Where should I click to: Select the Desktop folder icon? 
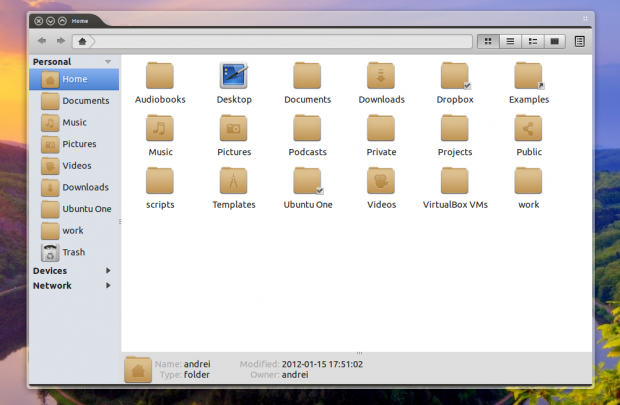tap(234, 76)
